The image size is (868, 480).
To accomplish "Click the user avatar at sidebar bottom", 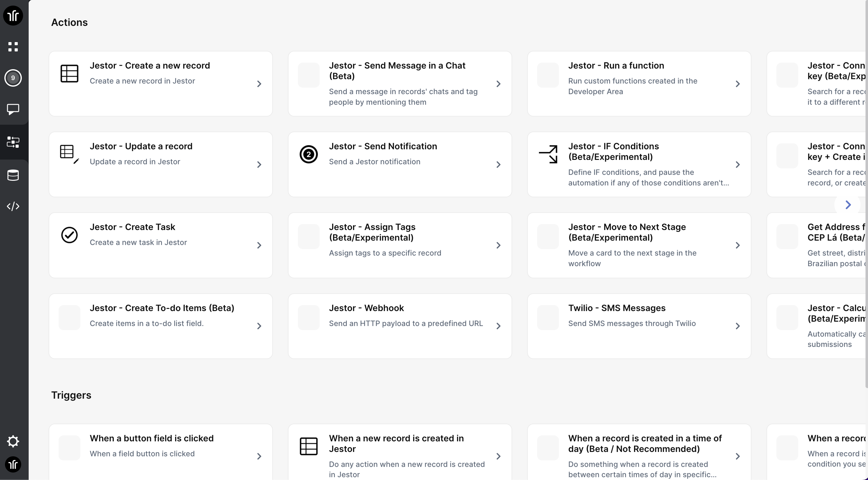I will coord(13,464).
